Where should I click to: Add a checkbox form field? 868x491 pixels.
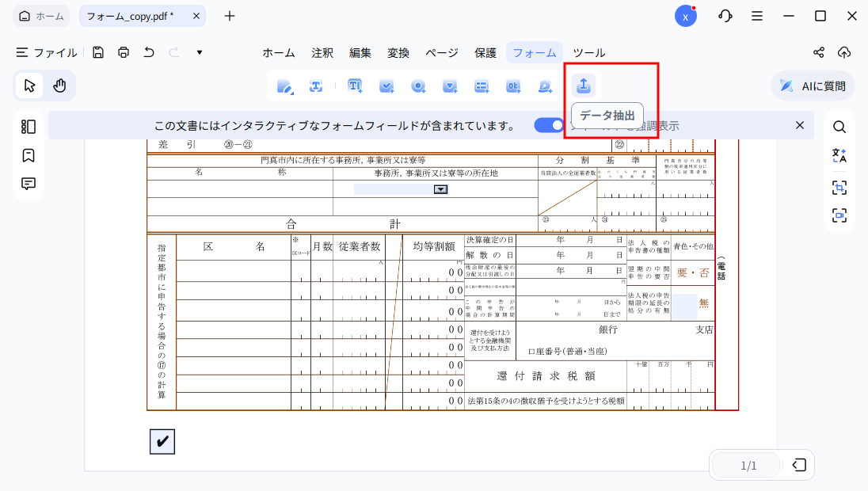[386, 86]
